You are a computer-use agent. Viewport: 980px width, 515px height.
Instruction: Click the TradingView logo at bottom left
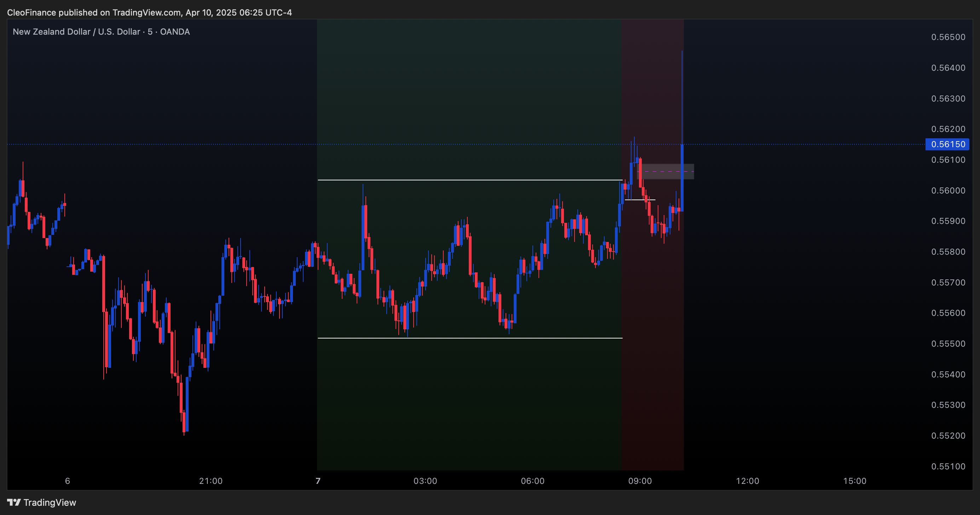pyautogui.click(x=41, y=503)
